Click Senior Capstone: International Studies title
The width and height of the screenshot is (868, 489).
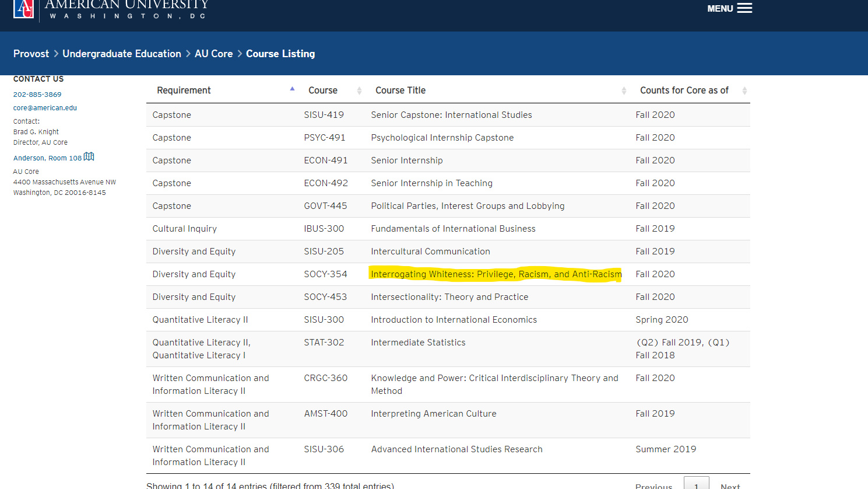(x=452, y=115)
